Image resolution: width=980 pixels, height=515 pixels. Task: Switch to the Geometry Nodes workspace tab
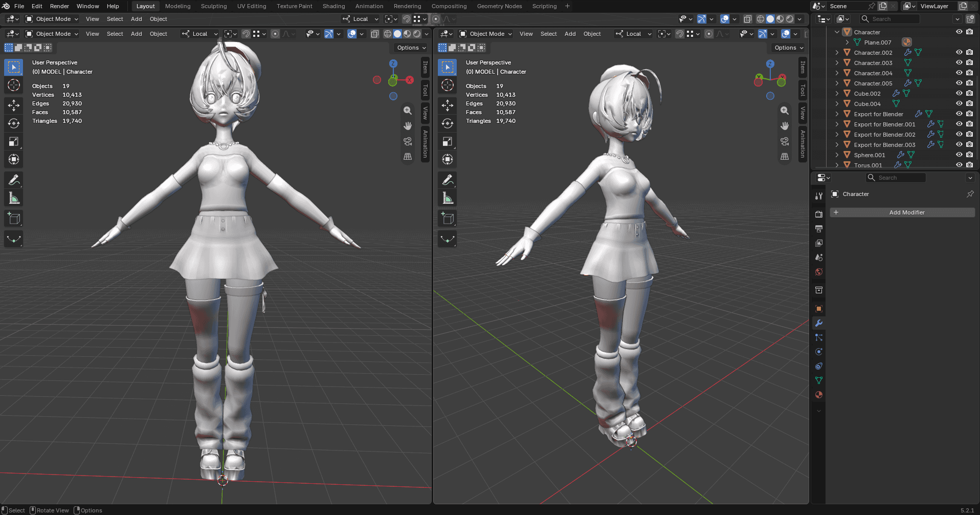(x=499, y=6)
